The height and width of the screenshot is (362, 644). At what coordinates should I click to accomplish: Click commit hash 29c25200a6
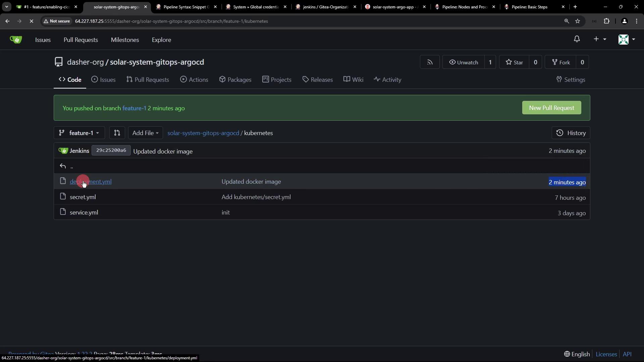coord(111,150)
